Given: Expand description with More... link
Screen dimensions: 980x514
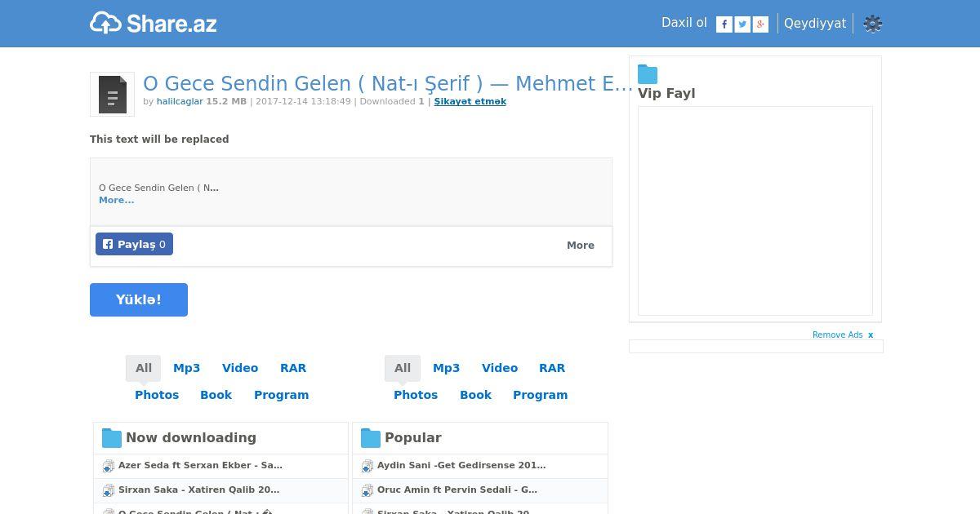Looking at the screenshot, I should [x=117, y=200].
